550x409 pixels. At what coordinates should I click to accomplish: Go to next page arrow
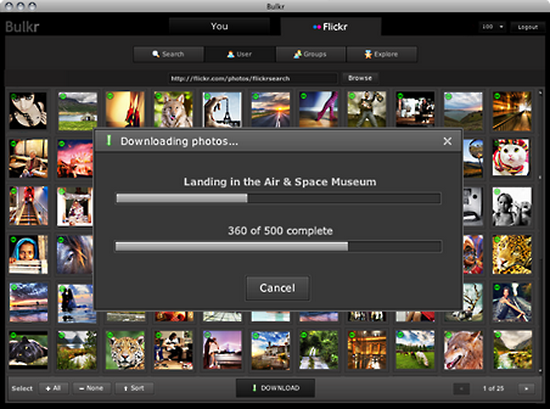pyautogui.click(x=526, y=388)
